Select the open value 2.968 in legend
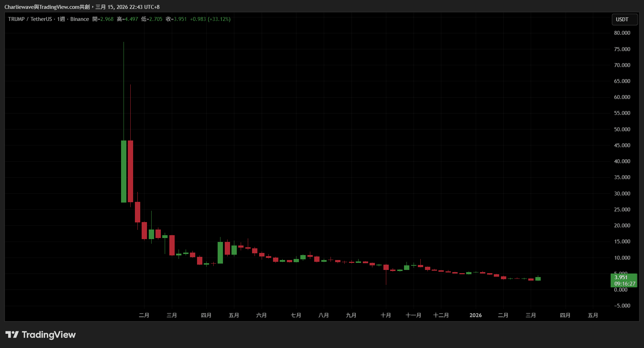 click(x=107, y=19)
